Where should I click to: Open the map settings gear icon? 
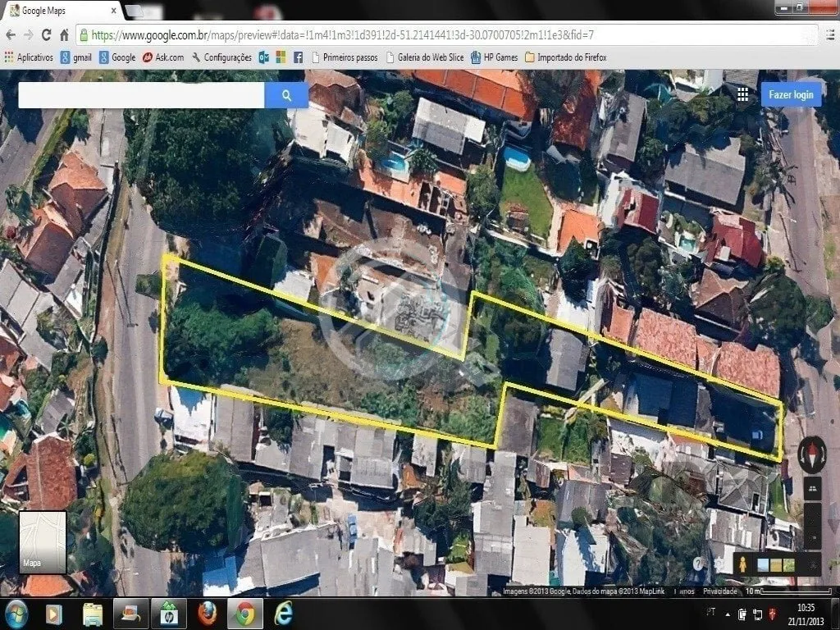point(719,564)
